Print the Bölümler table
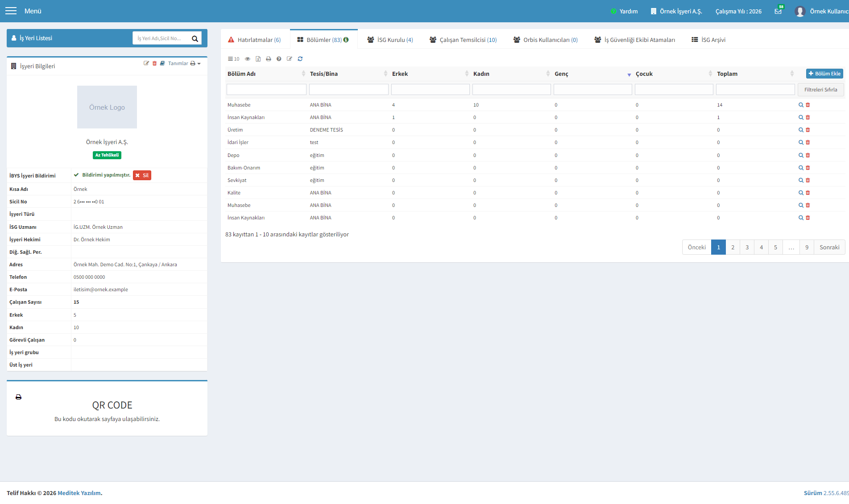This screenshot has width=849, height=504. [269, 59]
